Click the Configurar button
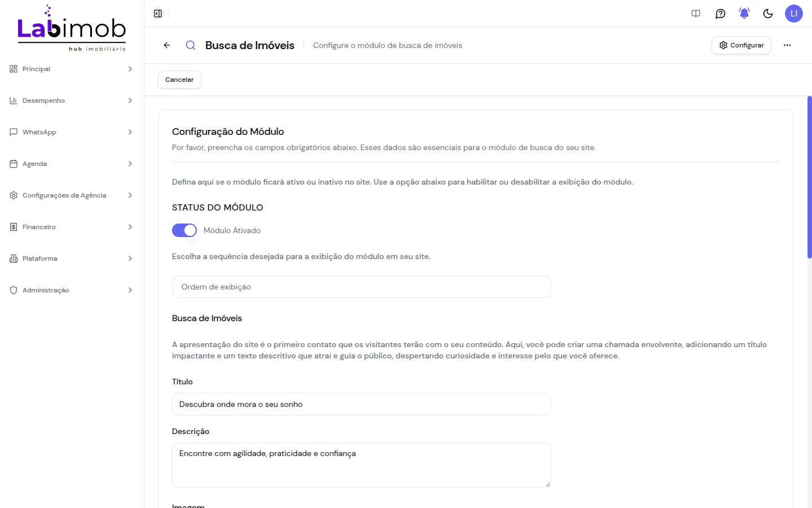This screenshot has width=812, height=508. (x=742, y=45)
